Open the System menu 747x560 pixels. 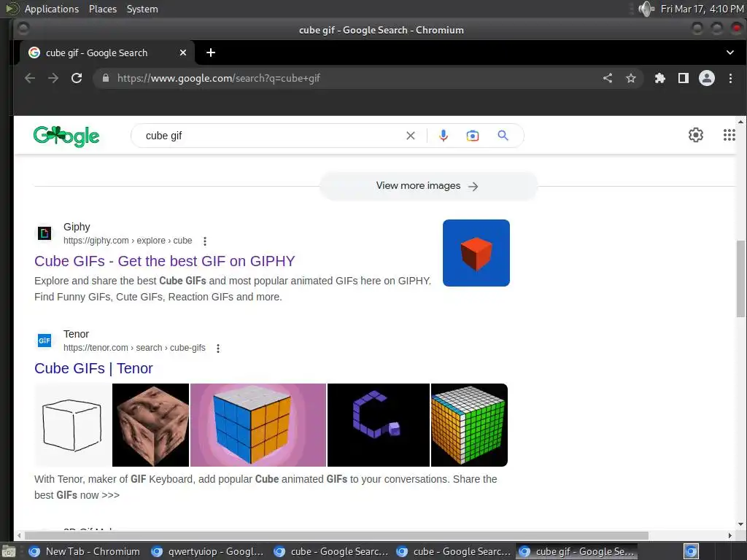click(142, 9)
